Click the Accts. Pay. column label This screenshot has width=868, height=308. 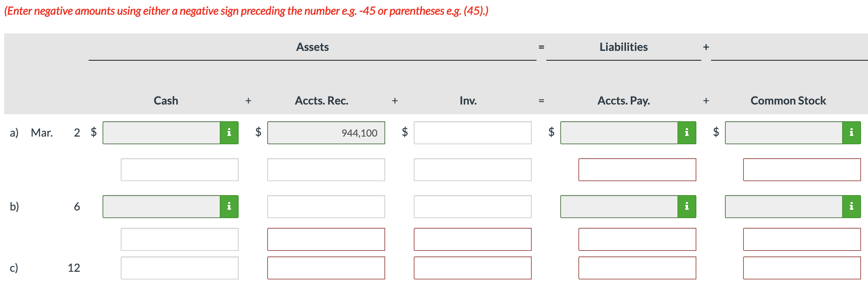(624, 101)
